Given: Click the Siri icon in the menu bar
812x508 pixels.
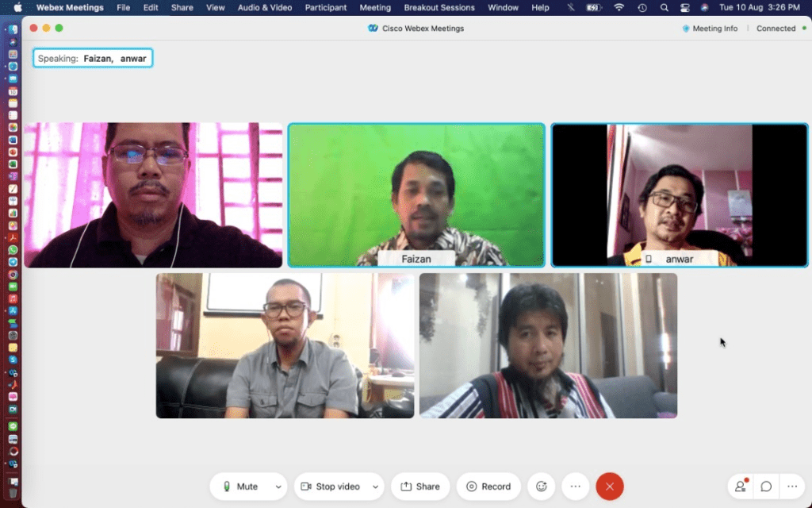Looking at the screenshot, I should [x=704, y=7].
